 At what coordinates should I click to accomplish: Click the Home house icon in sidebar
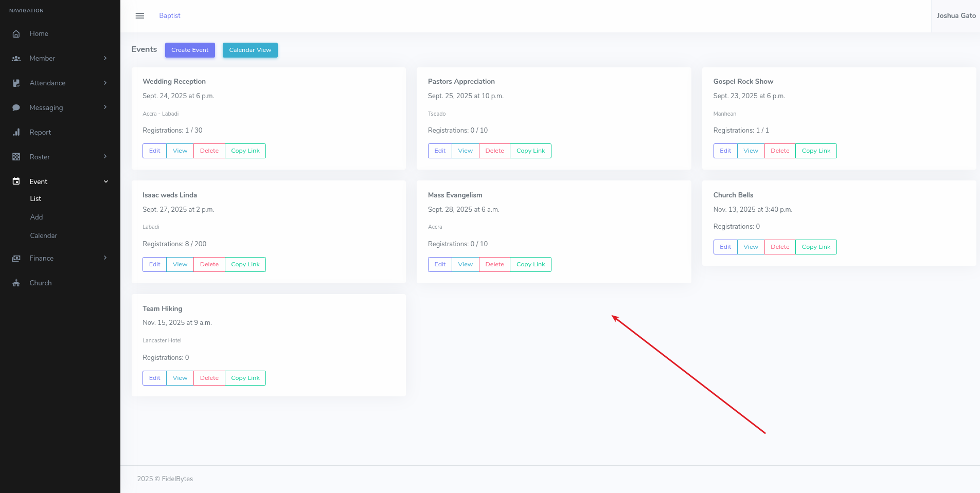tap(16, 34)
